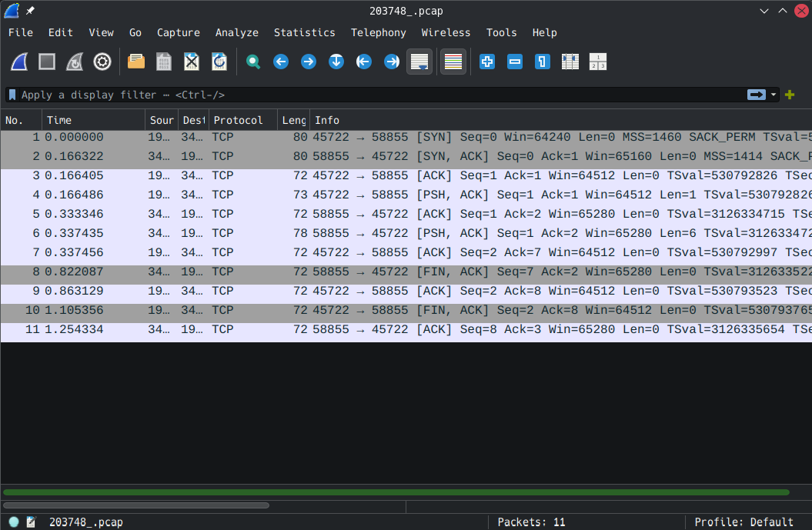Viewport: 812px width, 530px height.
Task: Toggle auto-scroll during live capture
Action: 419,62
